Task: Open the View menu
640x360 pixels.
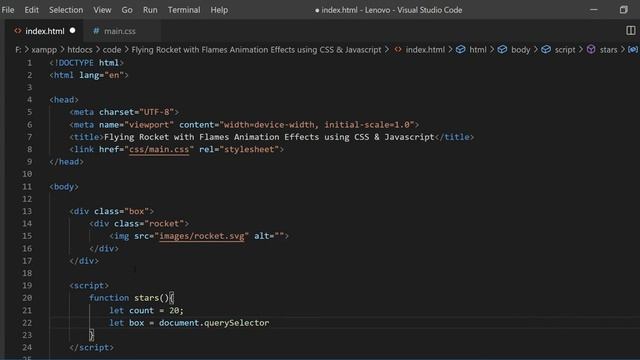Action: 102,10
